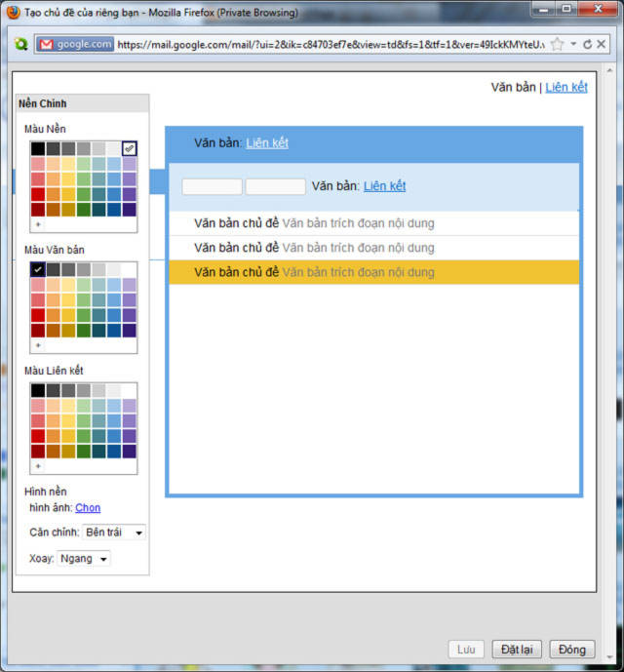Click page scrollbar down arrow at right
Image resolution: width=624 pixels, height=672 pixels.
click(x=609, y=657)
